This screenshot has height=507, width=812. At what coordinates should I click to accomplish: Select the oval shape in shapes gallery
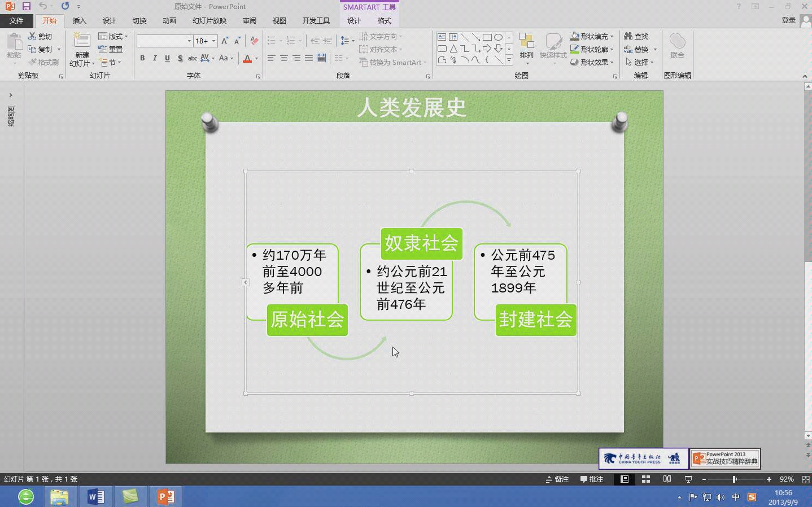[498, 37]
